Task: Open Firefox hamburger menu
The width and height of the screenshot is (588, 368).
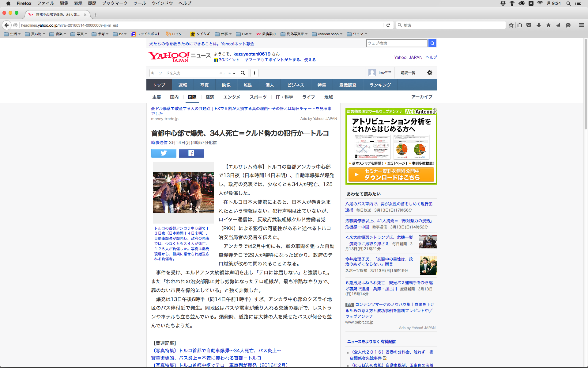Action: point(581,25)
